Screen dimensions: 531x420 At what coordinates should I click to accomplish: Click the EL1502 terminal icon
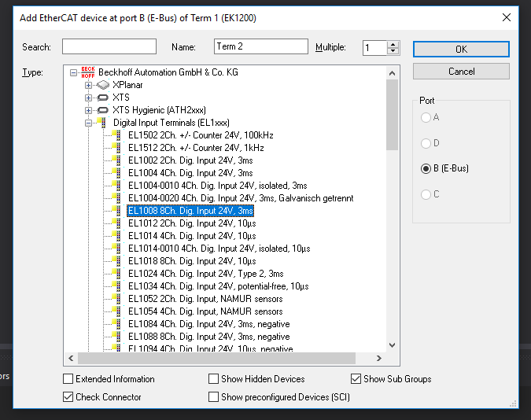(x=116, y=134)
